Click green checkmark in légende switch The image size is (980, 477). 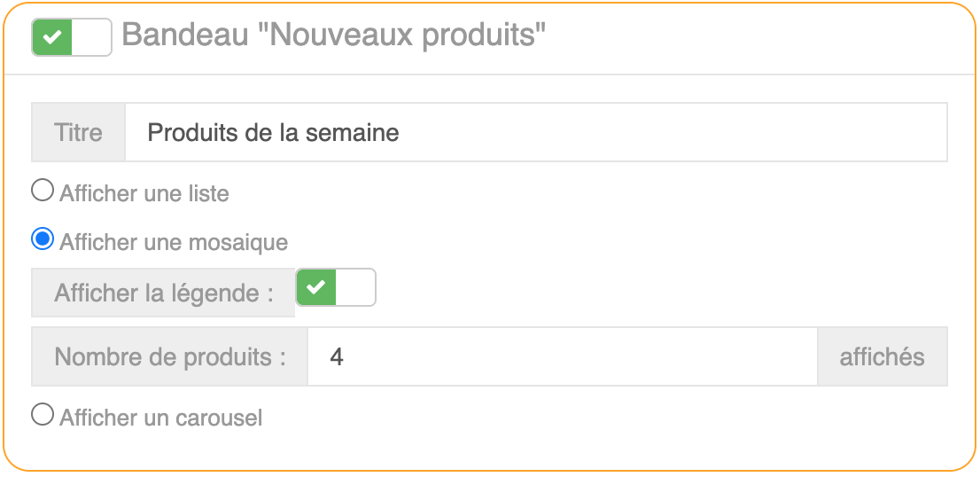coord(316,287)
